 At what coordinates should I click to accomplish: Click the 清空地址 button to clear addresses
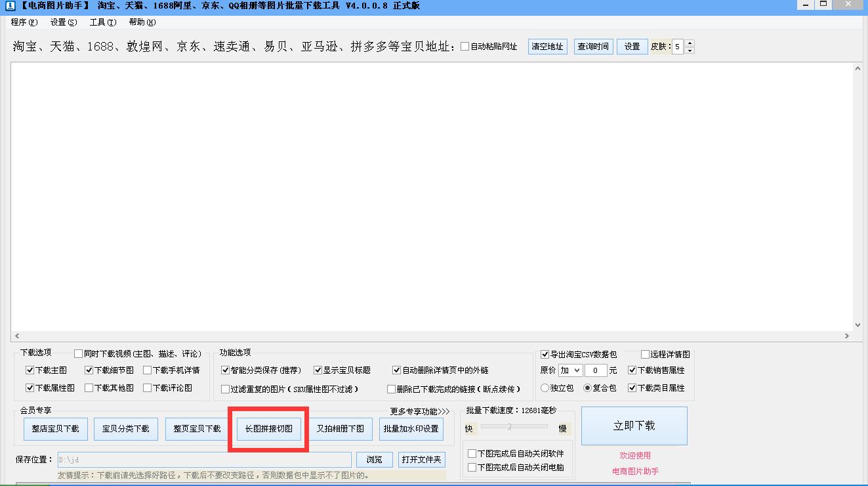[x=547, y=46]
